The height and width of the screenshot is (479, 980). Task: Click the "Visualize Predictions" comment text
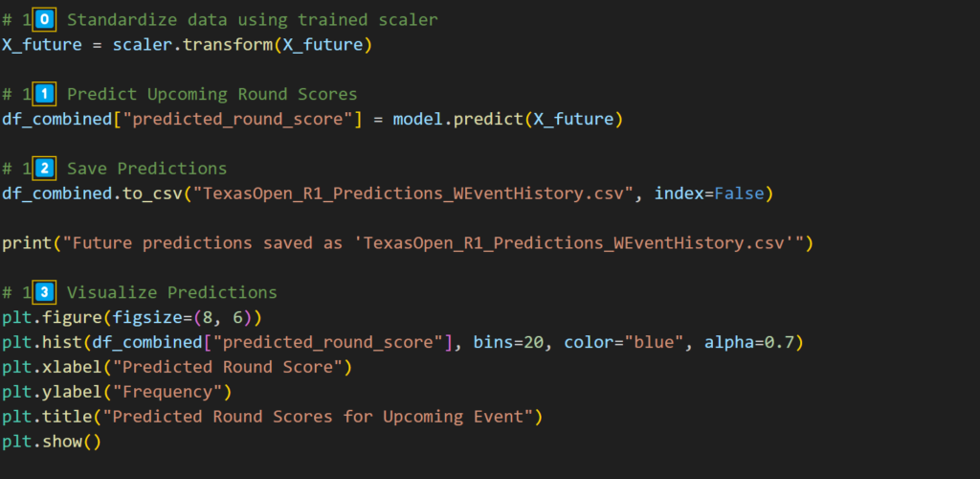click(x=172, y=292)
